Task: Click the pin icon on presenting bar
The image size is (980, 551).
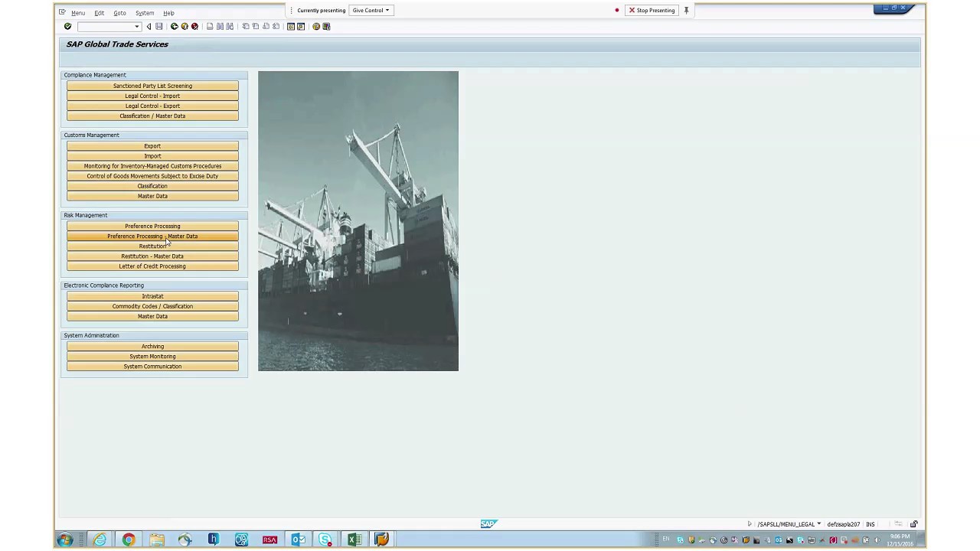Action: 686,11
